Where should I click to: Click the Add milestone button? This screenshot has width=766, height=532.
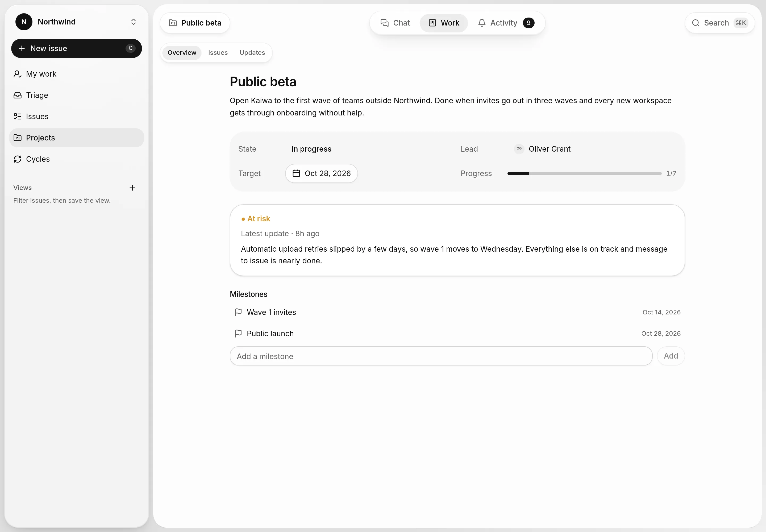pyautogui.click(x=671, y=356)
